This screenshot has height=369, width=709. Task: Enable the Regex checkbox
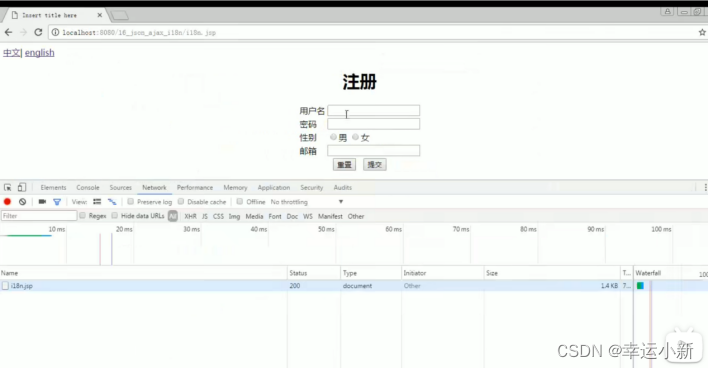click(82, 216)
